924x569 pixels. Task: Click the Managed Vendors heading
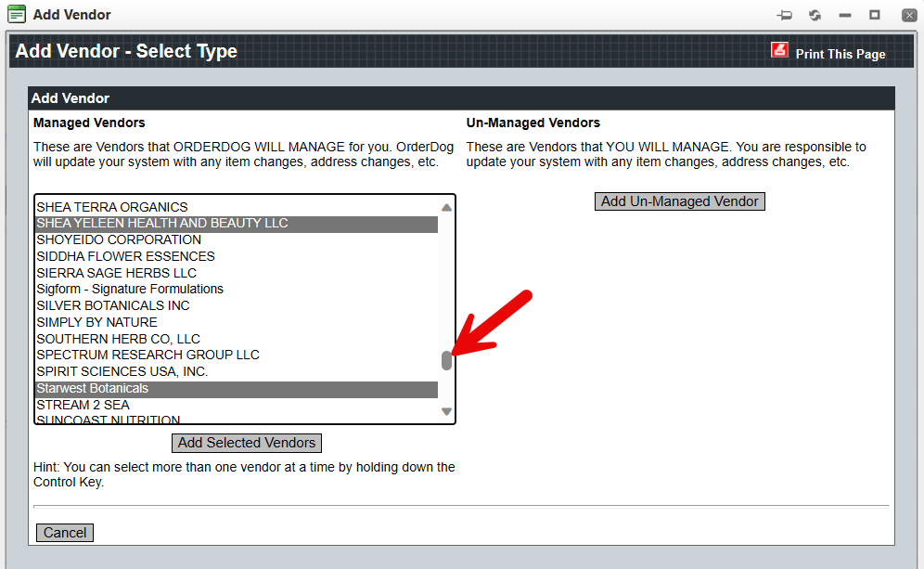(89, 123)
